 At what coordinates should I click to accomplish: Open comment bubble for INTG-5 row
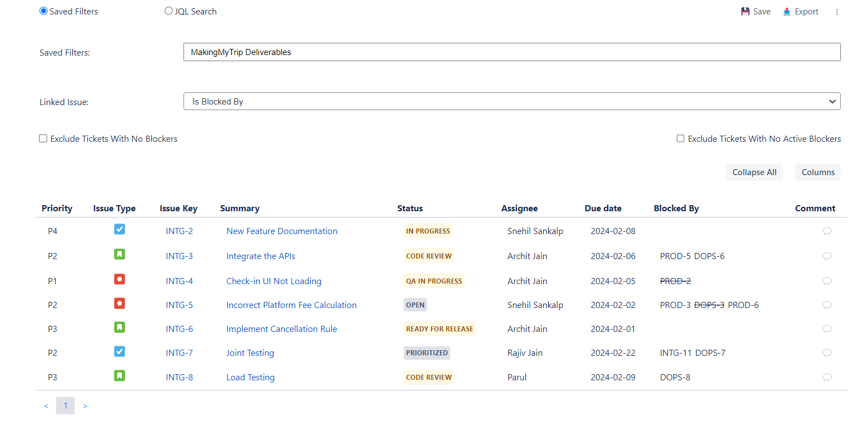click(827, 305)
